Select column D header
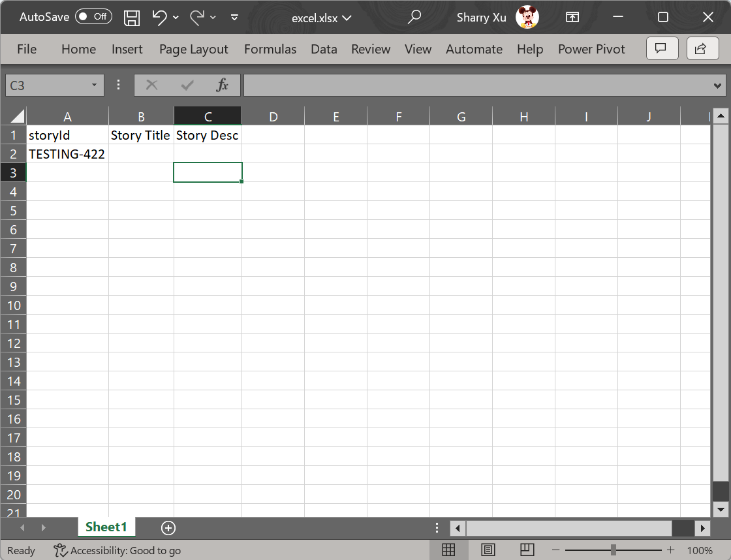731x560 pixels. [273, 116]
